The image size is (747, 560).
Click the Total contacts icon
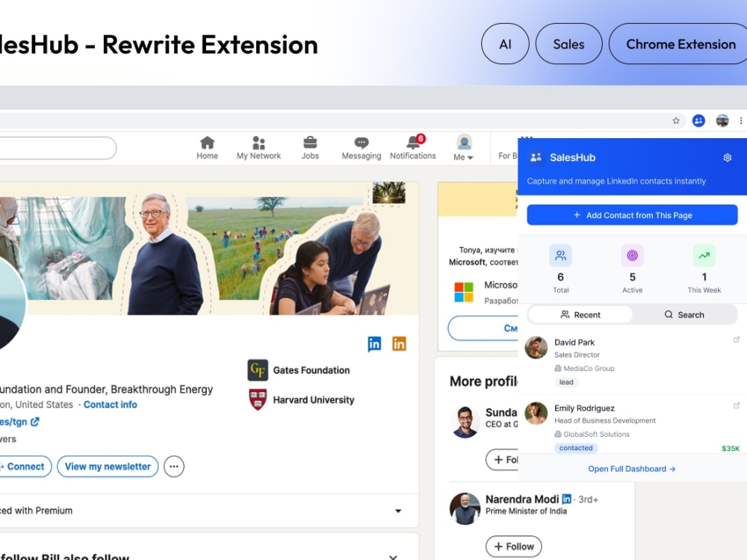click(x=561, y=255)
